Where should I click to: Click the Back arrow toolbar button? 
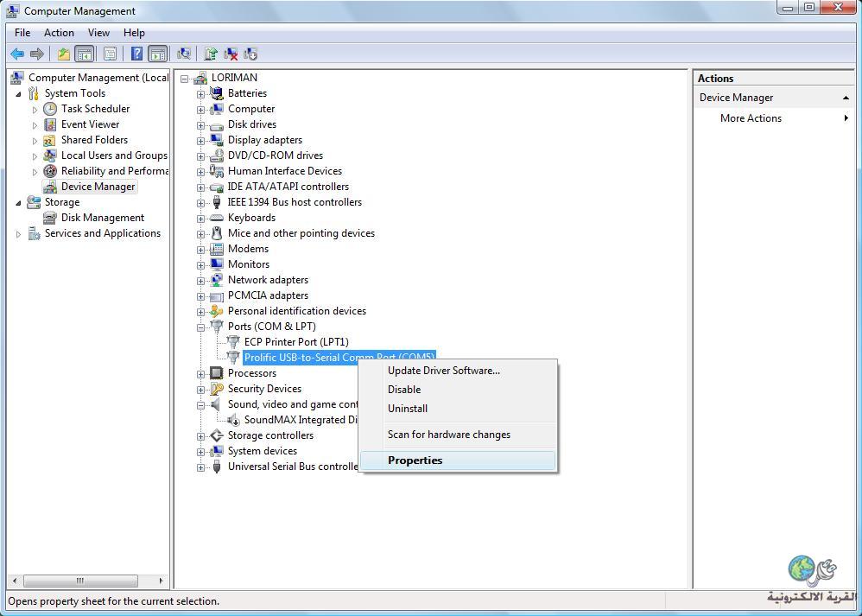click(x=17, y=54)
